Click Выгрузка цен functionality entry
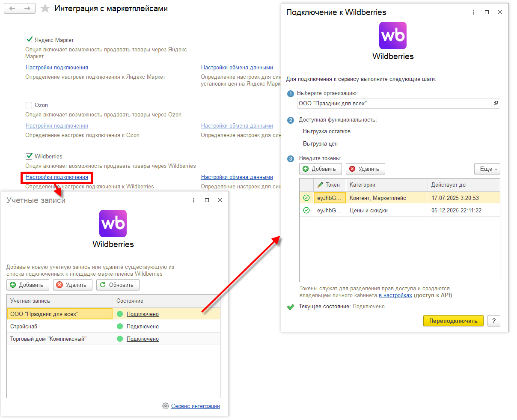The height and width of the screenshot is (420, 517). (320, 144)
